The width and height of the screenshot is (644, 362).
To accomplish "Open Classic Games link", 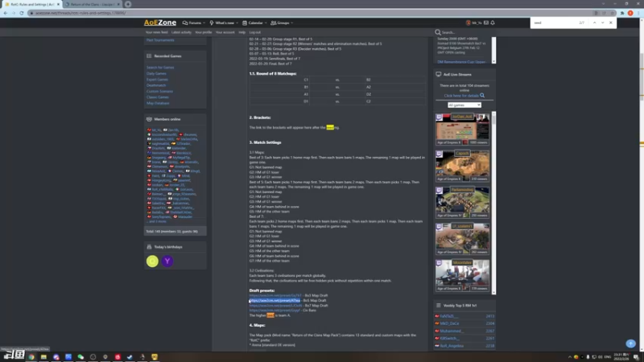I will click(x=157, y=97).
